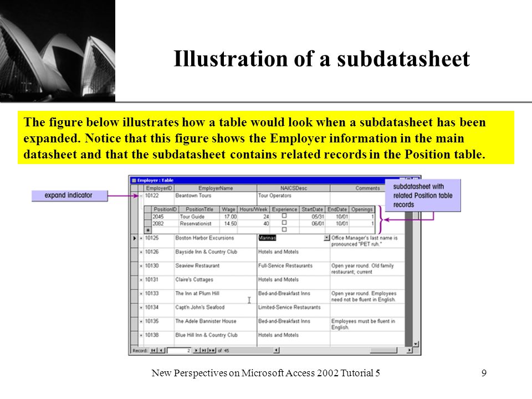Expand subdatasheet for employer 10138
The height and width of the screenshot is (399, 532).
tap(141, 335)
